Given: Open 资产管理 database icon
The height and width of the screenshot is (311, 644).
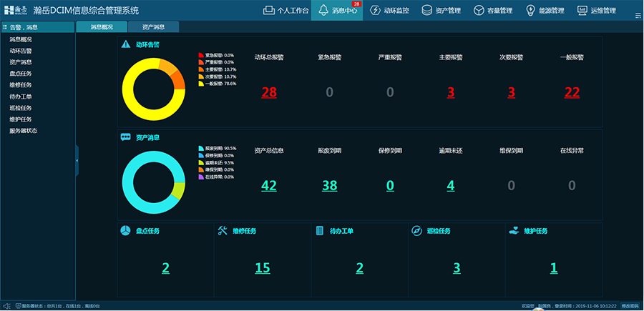Looking at the screenshot, I should click(x=427, y=11).
